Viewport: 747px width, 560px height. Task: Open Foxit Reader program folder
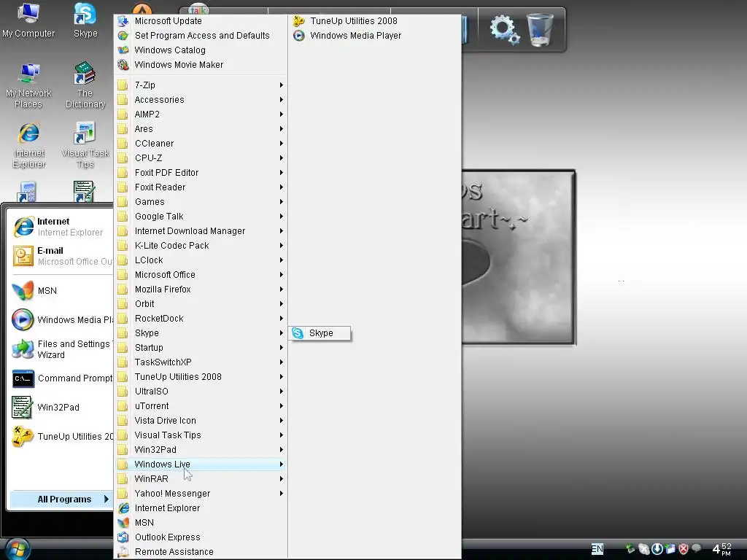pos(201,187)
